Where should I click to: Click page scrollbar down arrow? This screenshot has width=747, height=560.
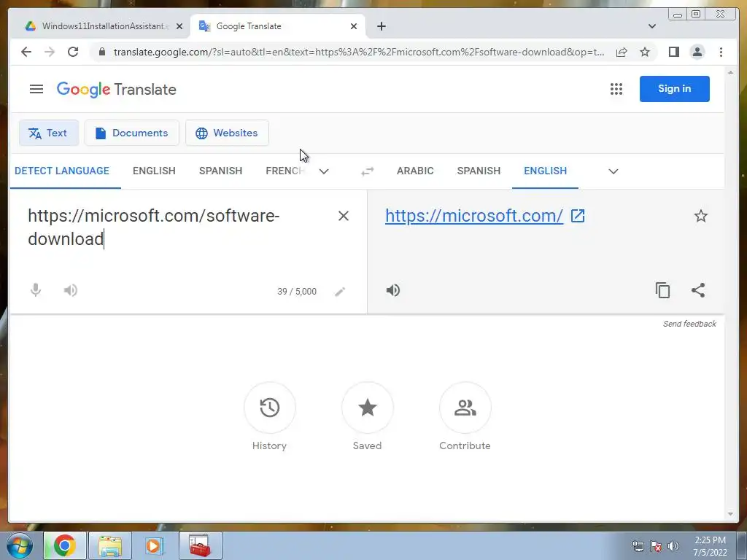(731, 514)
